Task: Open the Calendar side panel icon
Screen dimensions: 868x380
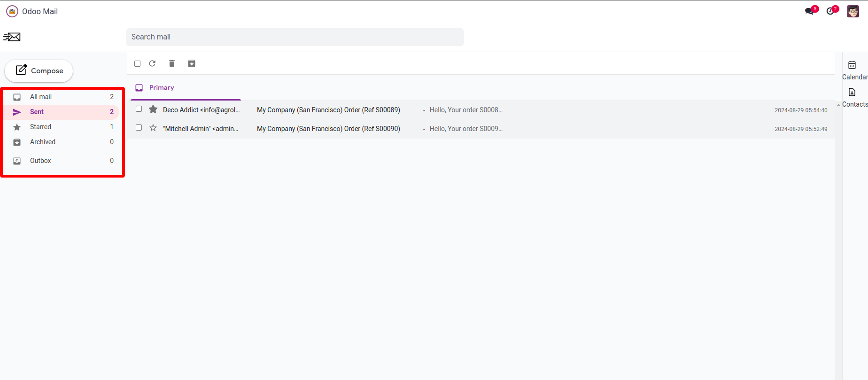Action: (852, 65)
